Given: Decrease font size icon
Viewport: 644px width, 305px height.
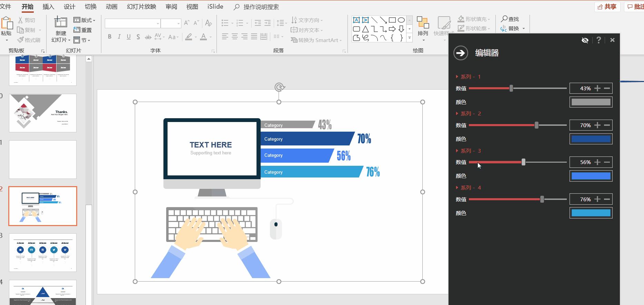Looking at the screenshot, I should (x=196, y=23).
